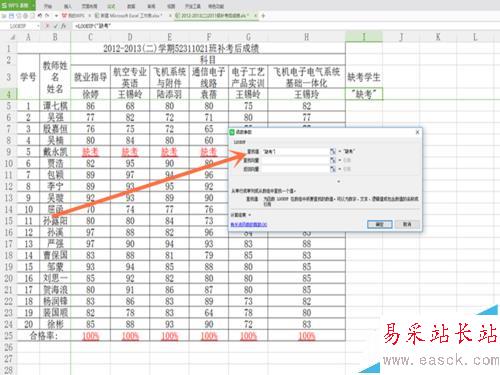Cancel formula entry with the red X icon
This screenshot has width=500, height=375.
(x=48, y=26)
